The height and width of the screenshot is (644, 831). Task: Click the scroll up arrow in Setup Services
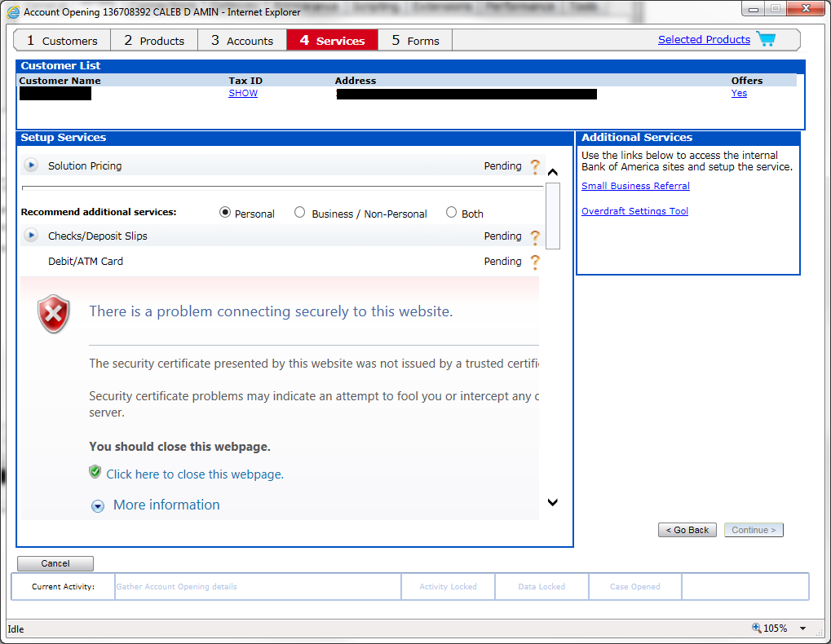click(x=553, y=172)
